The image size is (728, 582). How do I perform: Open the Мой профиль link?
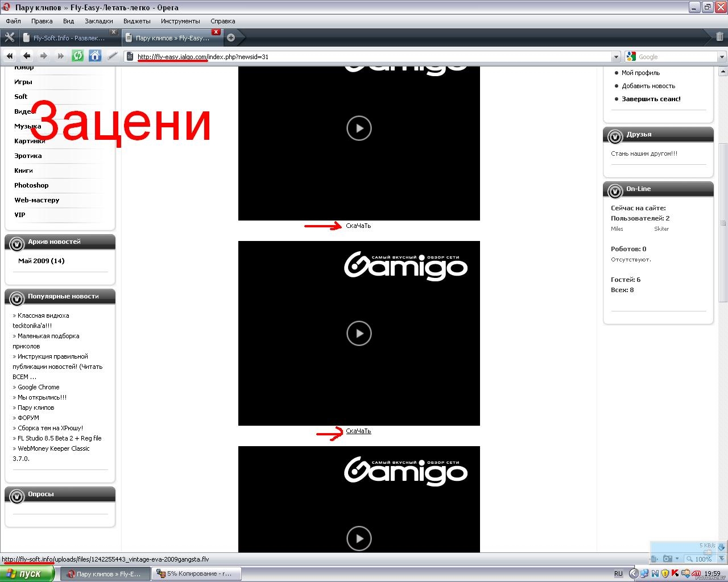pos(641,73)
